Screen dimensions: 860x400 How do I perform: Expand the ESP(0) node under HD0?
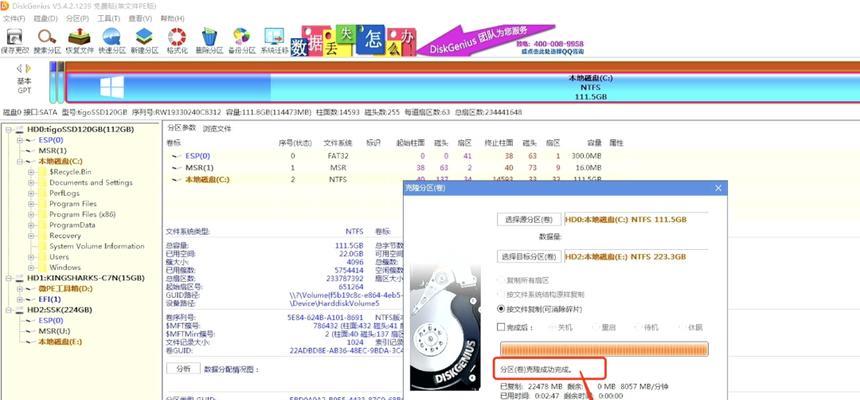[20, 140]
